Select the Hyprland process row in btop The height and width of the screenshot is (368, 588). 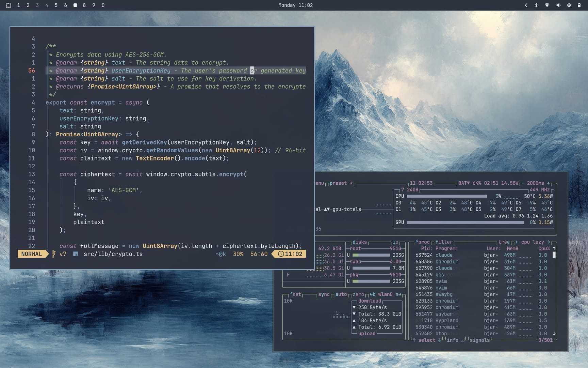[446, 321]
